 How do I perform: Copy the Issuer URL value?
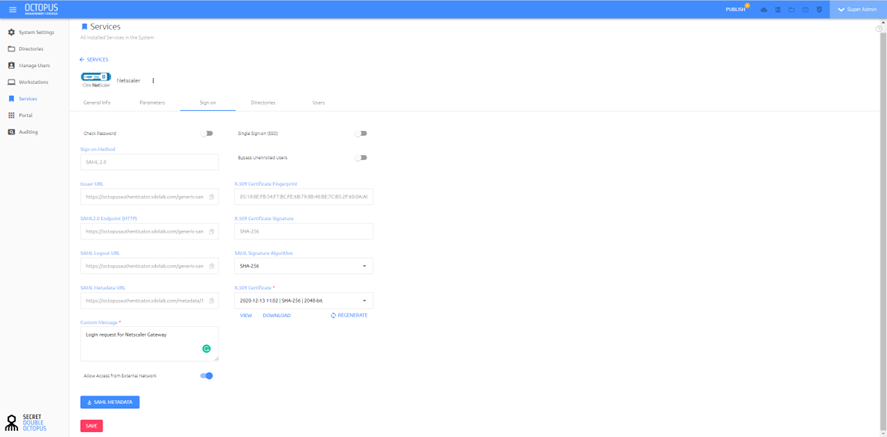click(212, 197)
